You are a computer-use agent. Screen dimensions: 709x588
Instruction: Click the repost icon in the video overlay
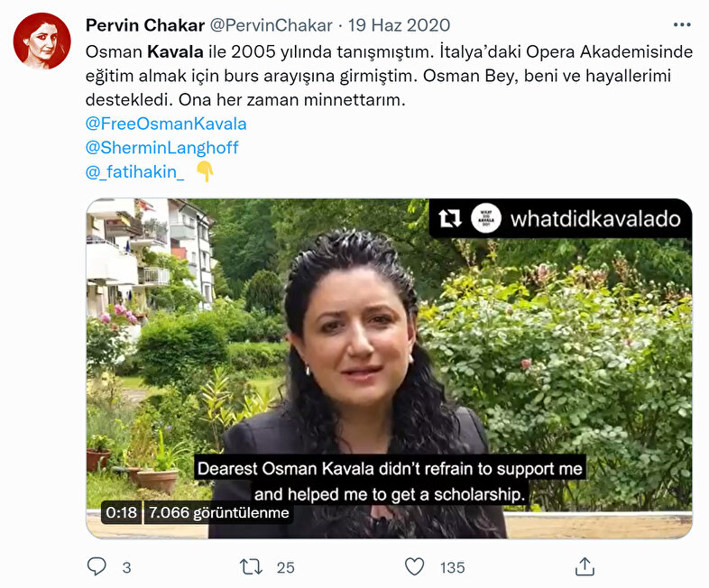point(450,219)
